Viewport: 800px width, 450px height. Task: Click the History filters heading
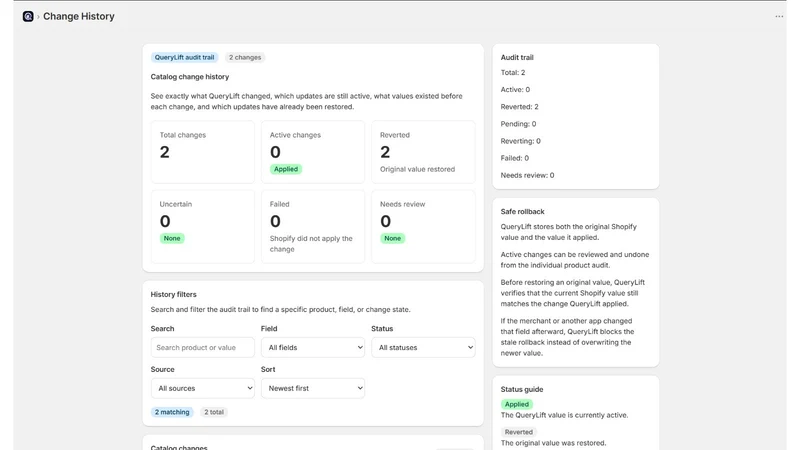[x=173, y=294]
